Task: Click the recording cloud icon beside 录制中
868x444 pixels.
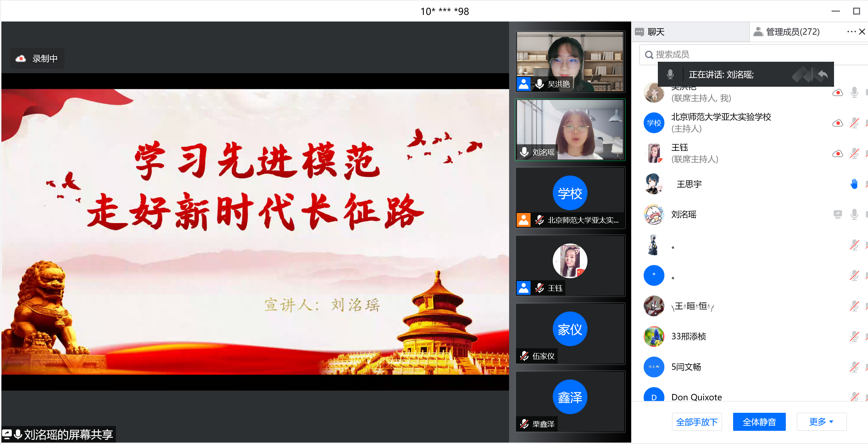Action: point(21,59)
